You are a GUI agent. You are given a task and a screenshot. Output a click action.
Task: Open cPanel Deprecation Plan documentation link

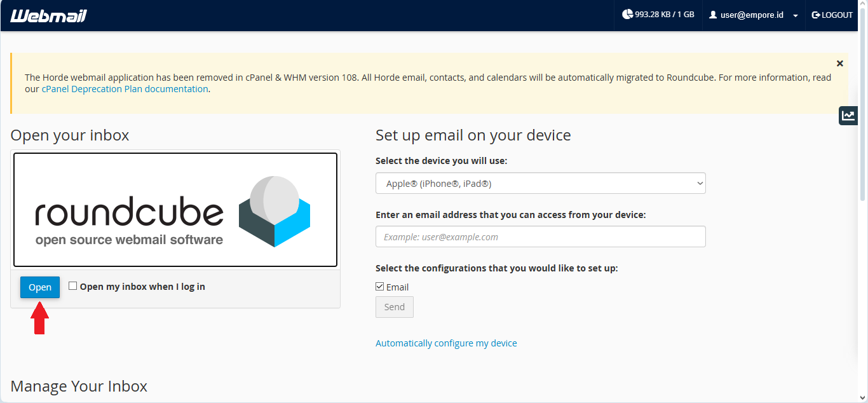(125, 89)
